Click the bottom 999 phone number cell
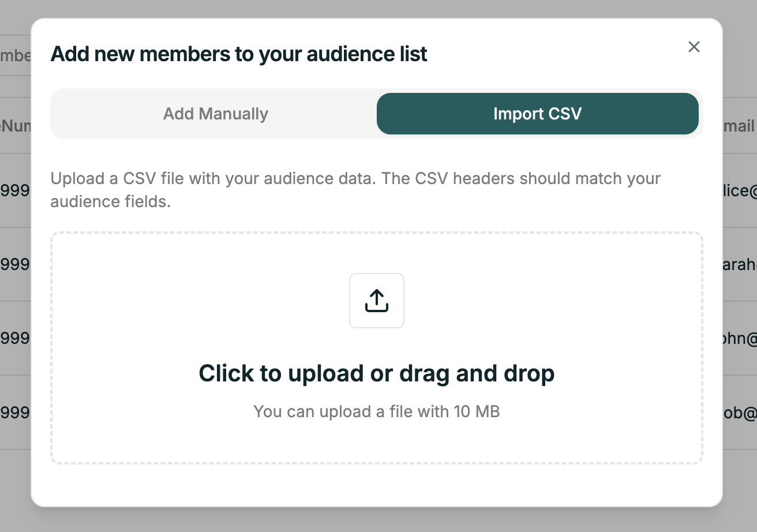Viewport: 757px width, 532px height. (x=14, y=412)
